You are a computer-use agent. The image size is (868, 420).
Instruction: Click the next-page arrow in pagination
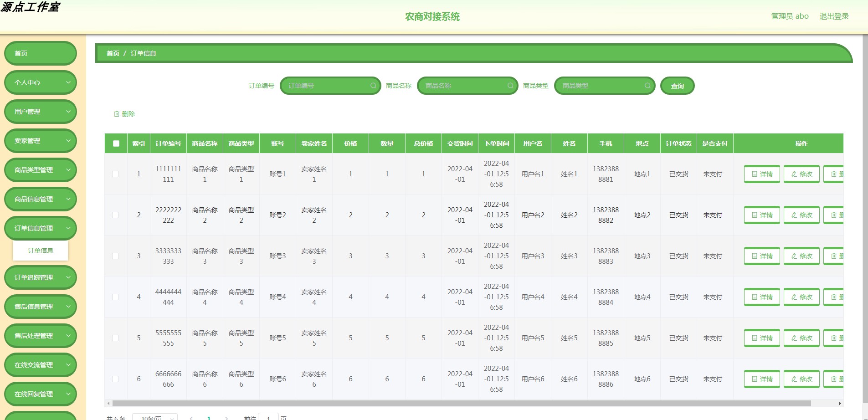(226, 418)
